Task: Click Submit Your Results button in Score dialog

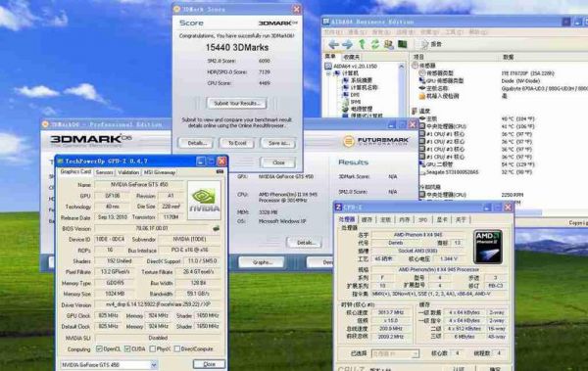Action: pyautogui.click(x=236, y=103)
